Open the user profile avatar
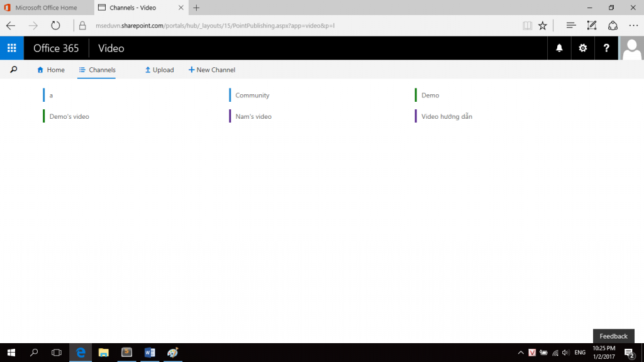Image resolution: width=644 pixels, height=362 pixels. (x=631, y=48)
